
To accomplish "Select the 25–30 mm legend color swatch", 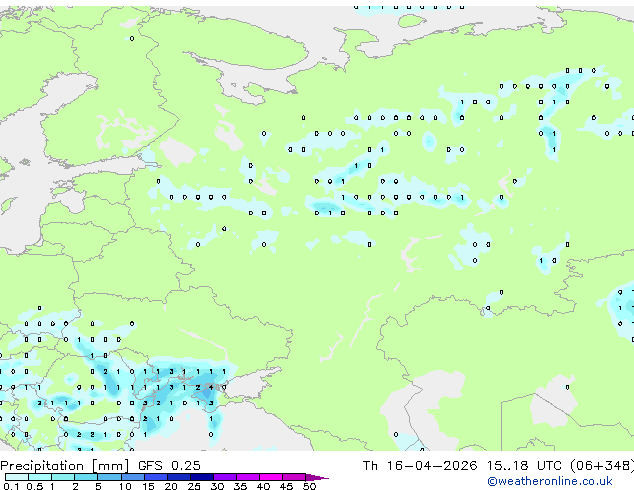I will tap(201, 477).
